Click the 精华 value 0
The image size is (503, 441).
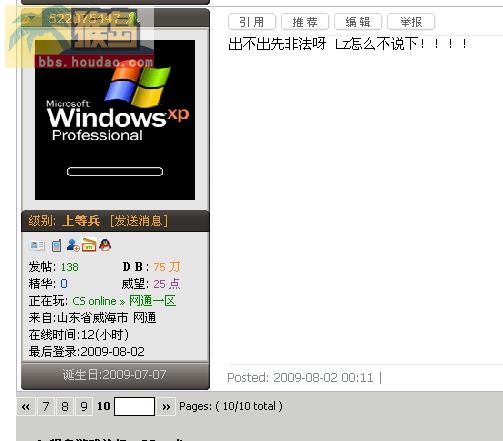64,284
